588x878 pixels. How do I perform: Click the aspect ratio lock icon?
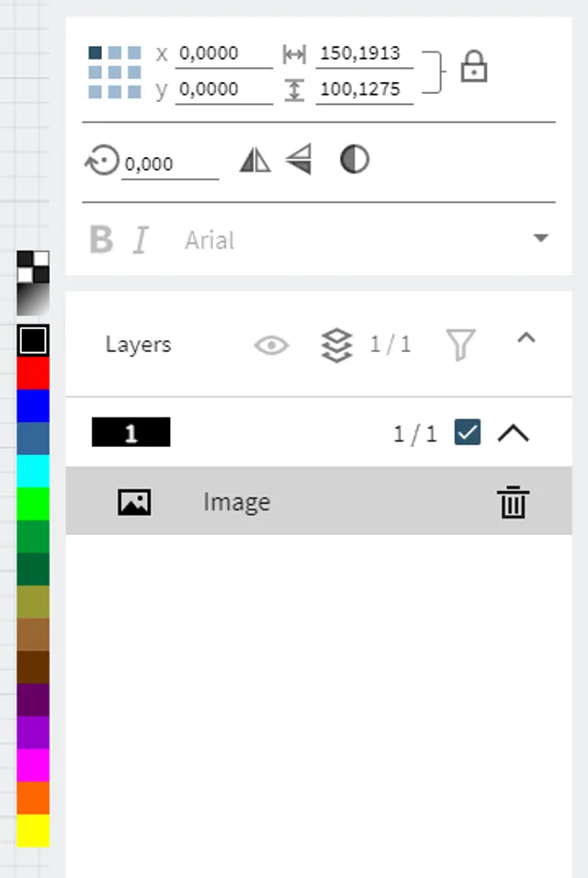click(473, 67)
